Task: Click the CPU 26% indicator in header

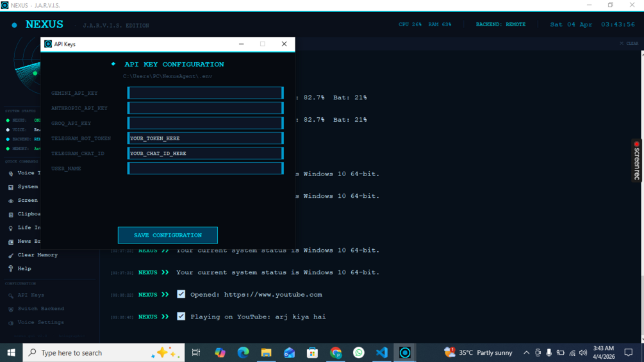Action: [x=410, y=24]
